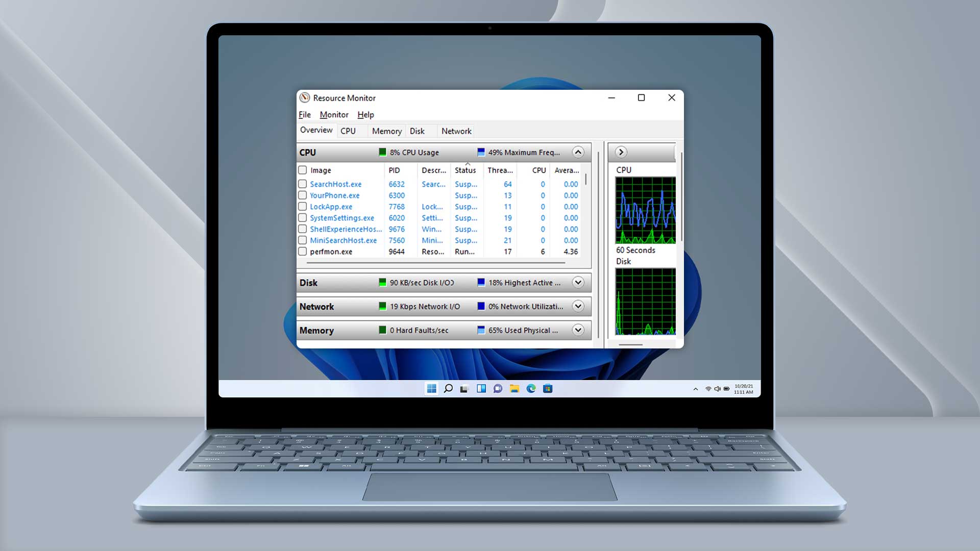Click the Memory section header label

pyautogui.click(x=316, y=331)
